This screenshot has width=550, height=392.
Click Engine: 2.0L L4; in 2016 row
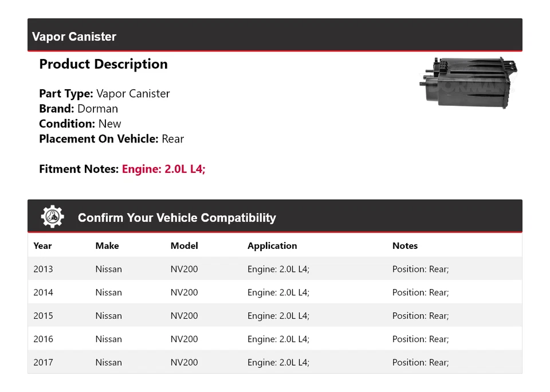point(278,339)
